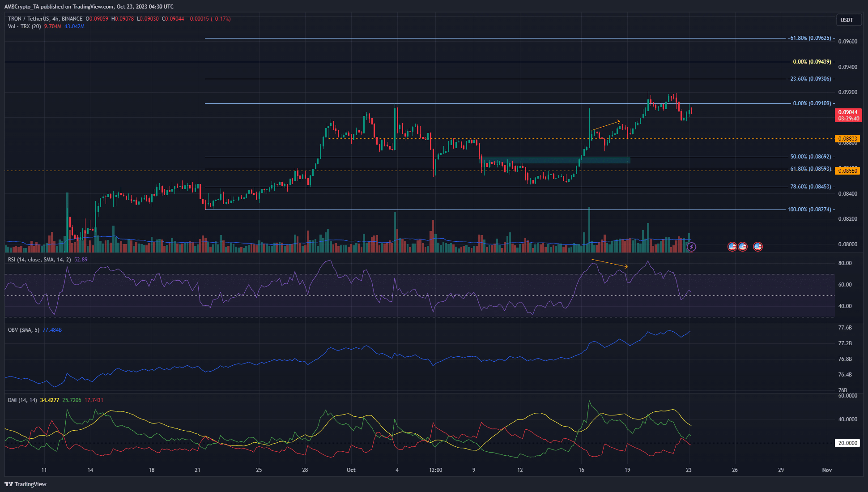Screen dimensions: 868x492
Task: Open the leftmost US flag event icon
Action: pos(732,247)
